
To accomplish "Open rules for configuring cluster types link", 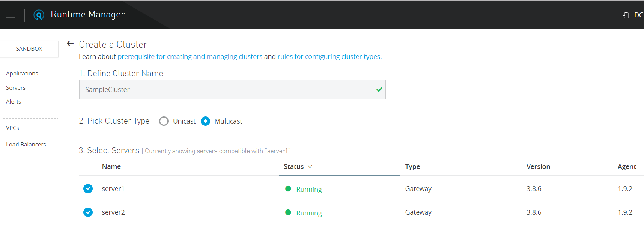I will tap(329, 57).
